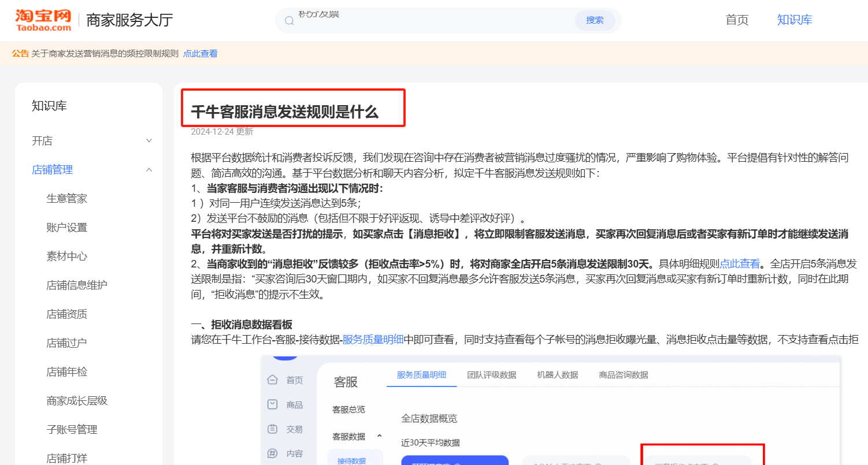
Task: Open 子账号管理 in sidebar
Action: (72, 430)
